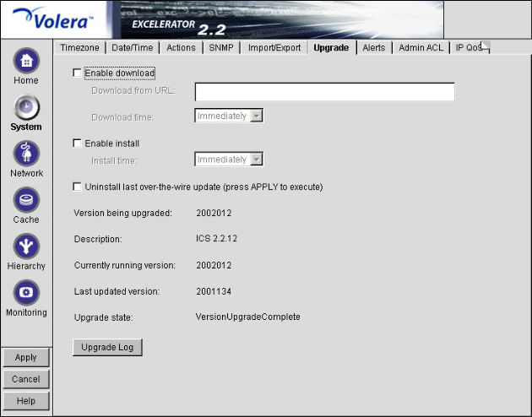Open the Download time dropdown
This screenshot has width=532, height=417.
tap(229, 116)
